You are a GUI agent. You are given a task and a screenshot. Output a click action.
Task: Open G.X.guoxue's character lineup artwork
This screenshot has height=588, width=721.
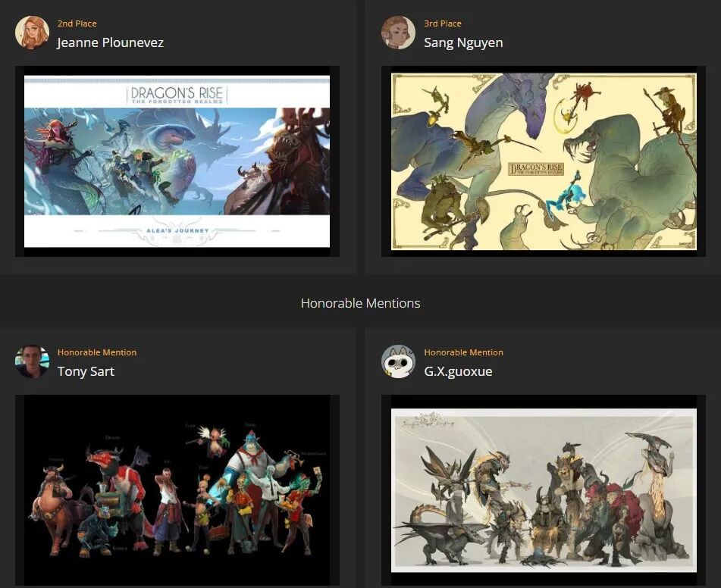pos(544,490)
